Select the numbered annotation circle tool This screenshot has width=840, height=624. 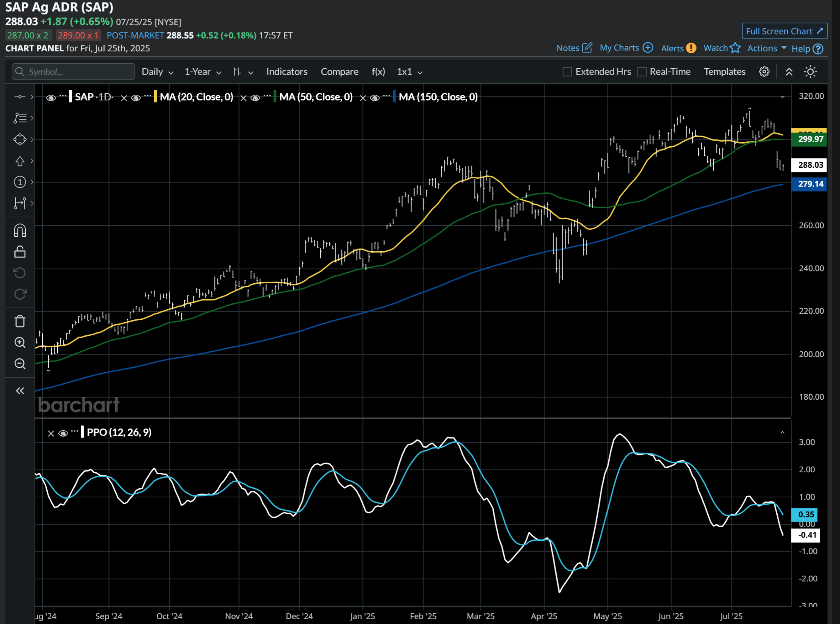click(x=20, y=182)
